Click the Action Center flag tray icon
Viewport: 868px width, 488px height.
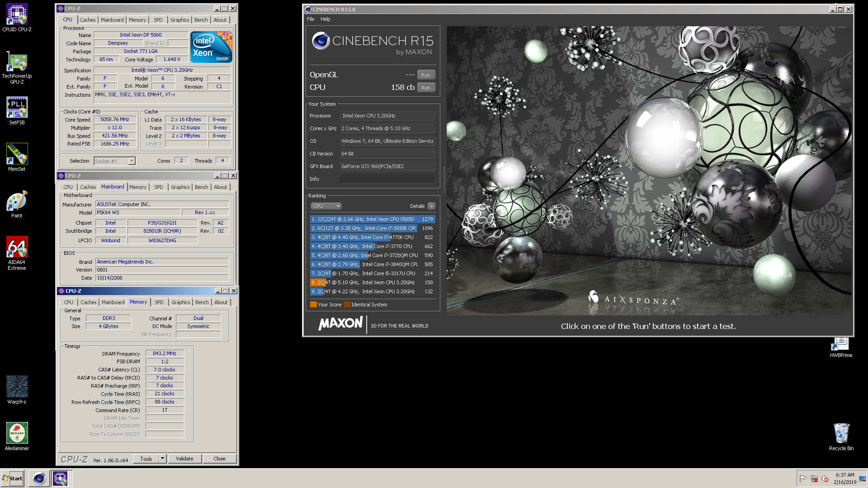(x=803, y=479)
